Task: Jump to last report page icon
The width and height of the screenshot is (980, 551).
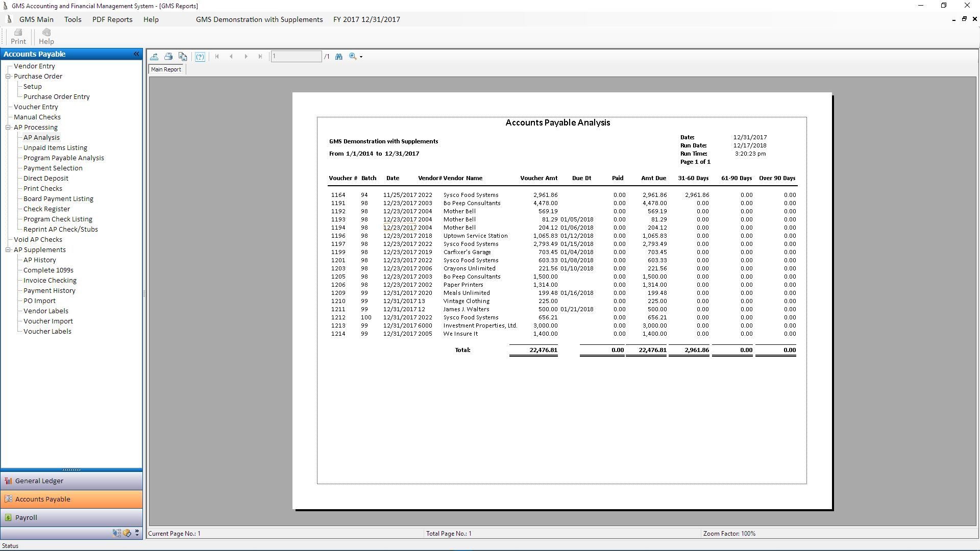Action: point(260,57)
